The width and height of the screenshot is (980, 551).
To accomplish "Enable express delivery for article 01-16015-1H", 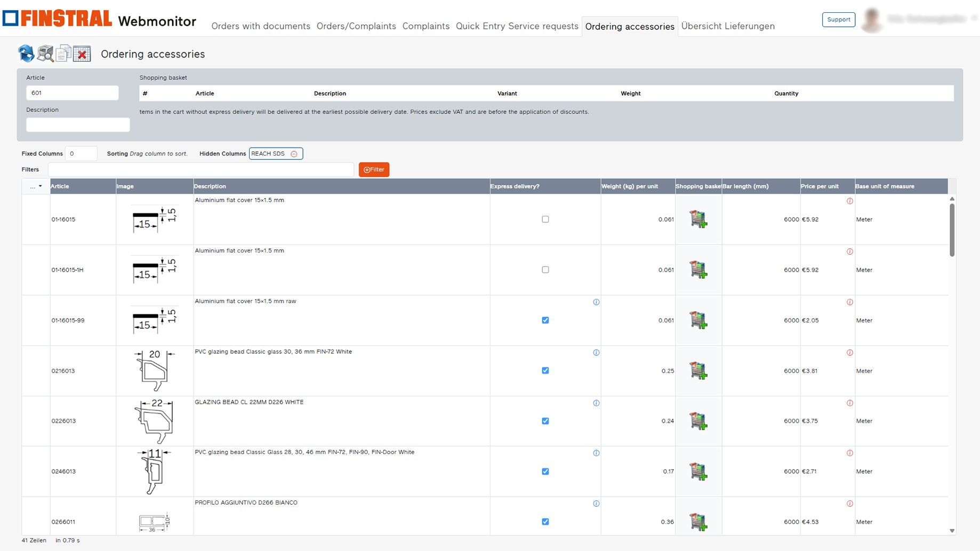I will [545, 270].
